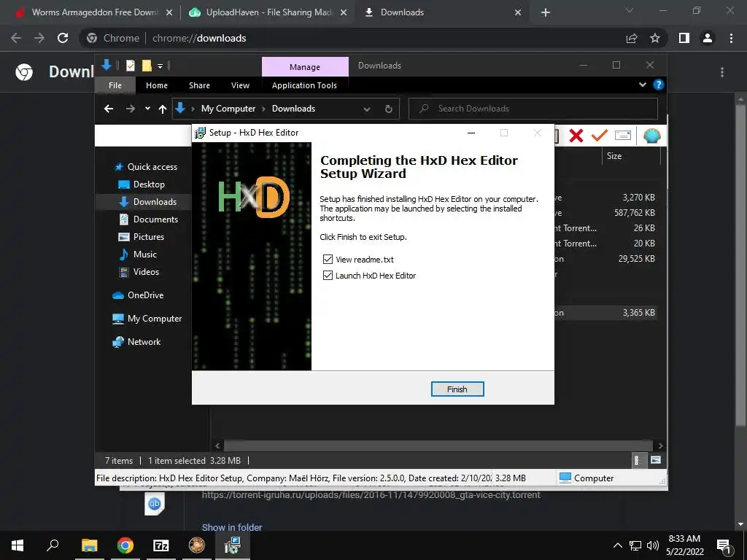Image resolution: width=747 pixels, height=560 pixels.
Task: Open the View ribbon tab
Action: coord(240,85)
